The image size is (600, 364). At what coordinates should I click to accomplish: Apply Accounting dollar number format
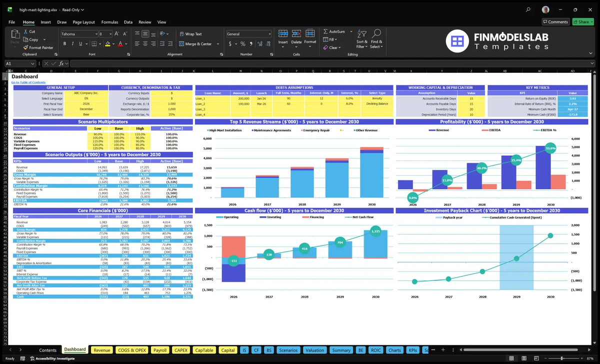pyautogui.click(x=229, y=44)
